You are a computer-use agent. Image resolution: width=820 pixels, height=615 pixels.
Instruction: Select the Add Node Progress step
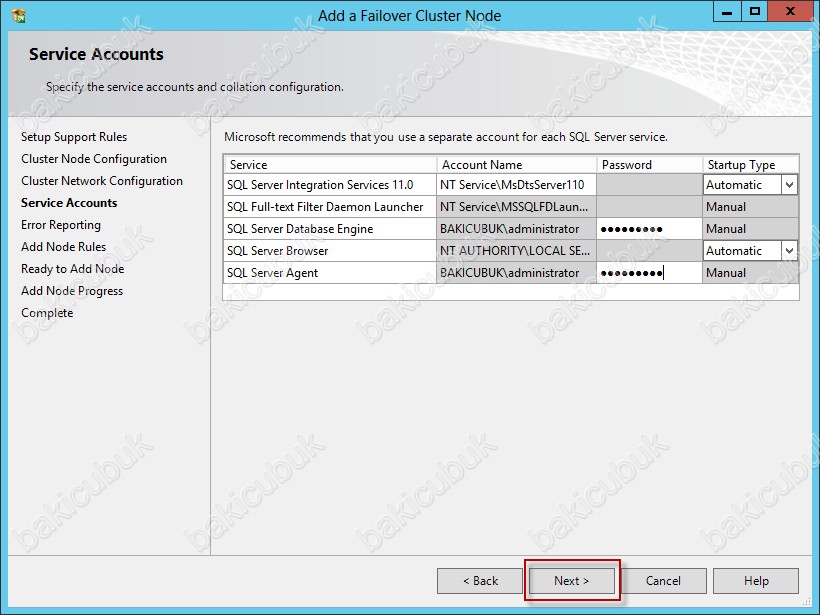72,291
